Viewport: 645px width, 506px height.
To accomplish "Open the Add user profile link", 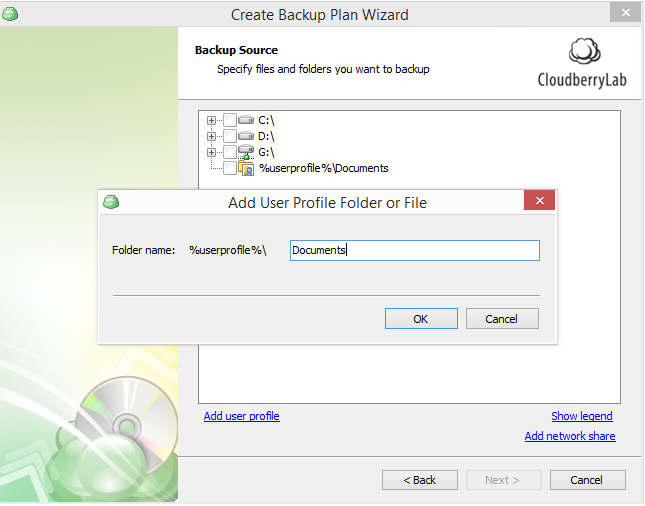I will pyautogui.click(x=241, y=416).
